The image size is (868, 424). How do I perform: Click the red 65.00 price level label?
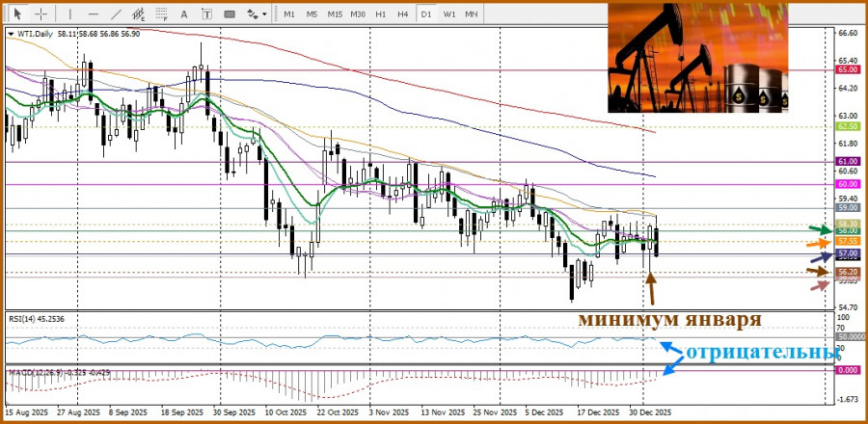[848, 69]
